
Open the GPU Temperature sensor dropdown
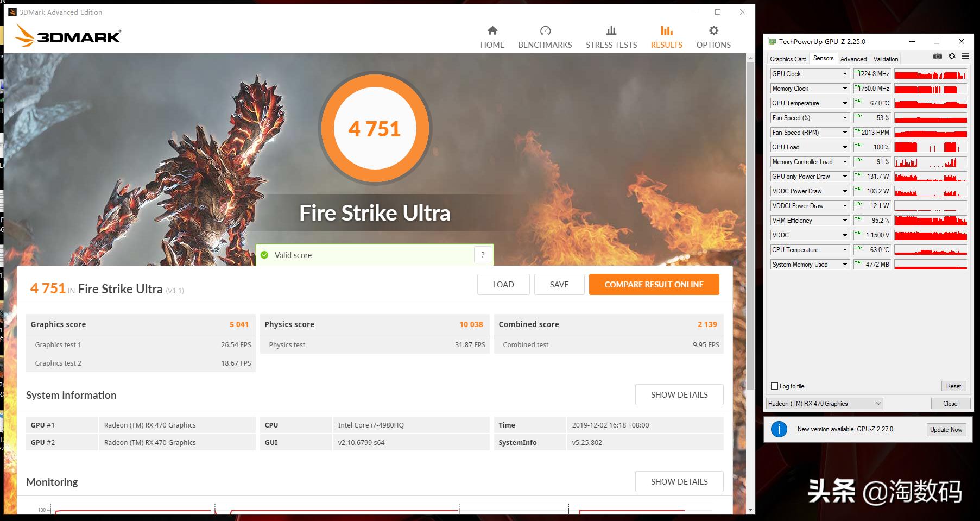(x=845, y=103)
